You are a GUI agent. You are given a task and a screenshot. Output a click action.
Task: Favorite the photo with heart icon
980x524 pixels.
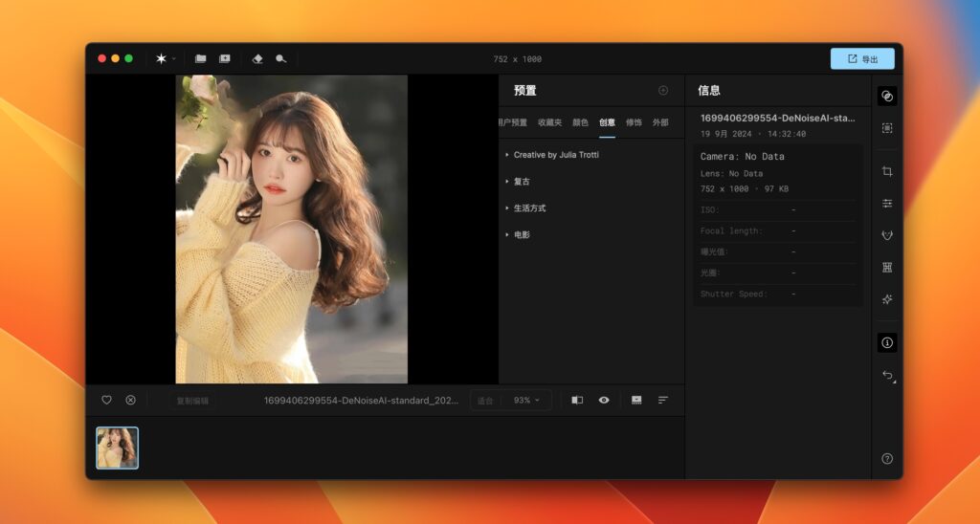(x=107, y=400)
